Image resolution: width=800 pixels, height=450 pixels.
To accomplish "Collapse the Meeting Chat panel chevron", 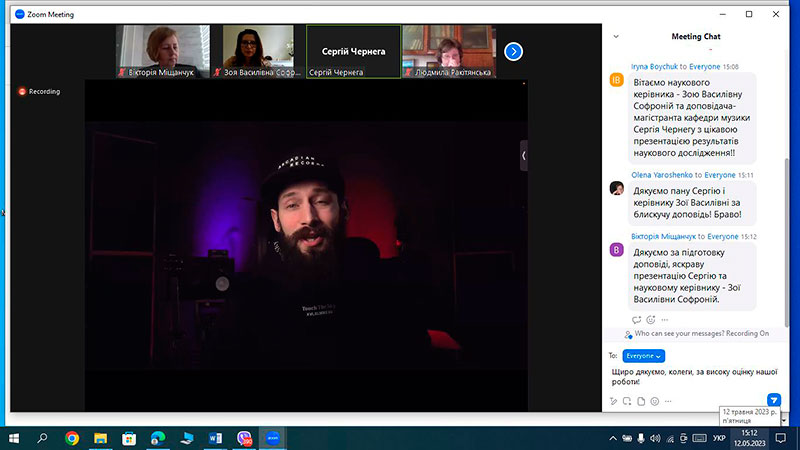I will pyautogui.click(x=616, y=36).
